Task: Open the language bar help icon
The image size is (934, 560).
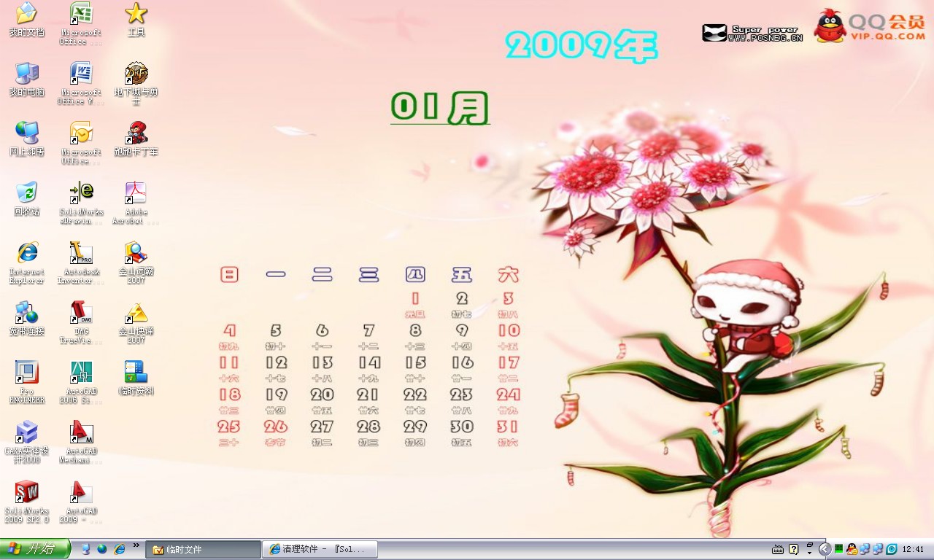Action: (x=793, y=549)
